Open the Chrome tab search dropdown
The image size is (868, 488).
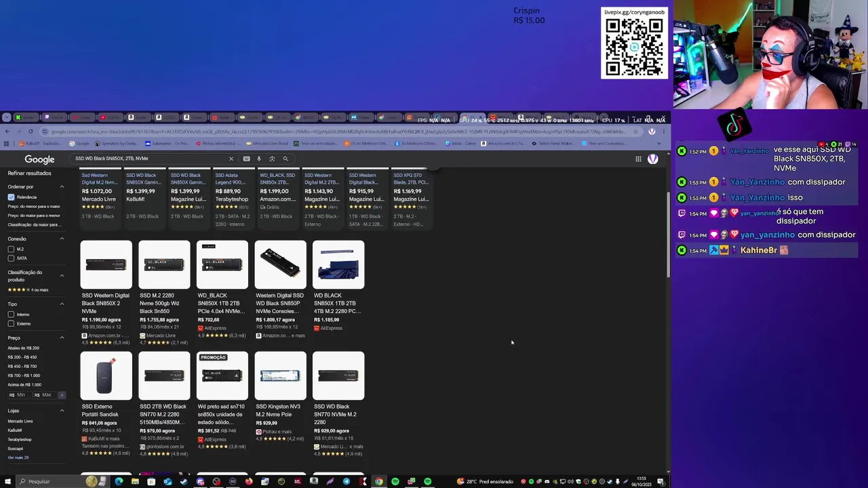[7, 117]
